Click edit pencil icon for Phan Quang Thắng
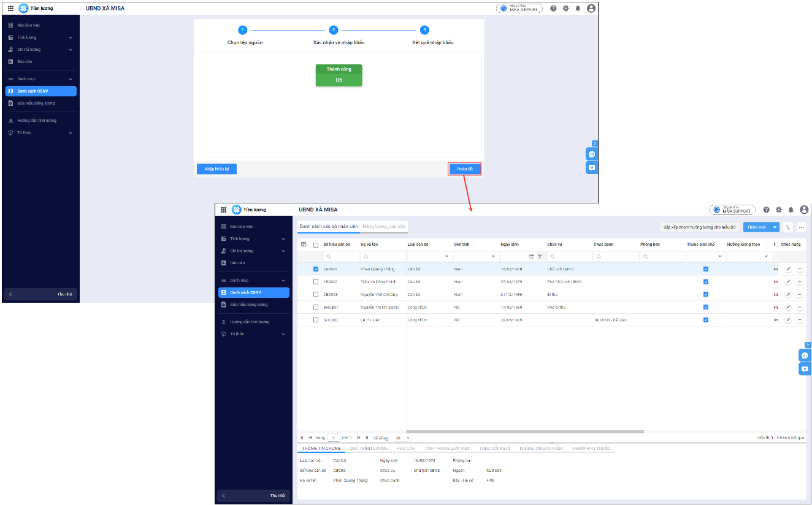 788,269
